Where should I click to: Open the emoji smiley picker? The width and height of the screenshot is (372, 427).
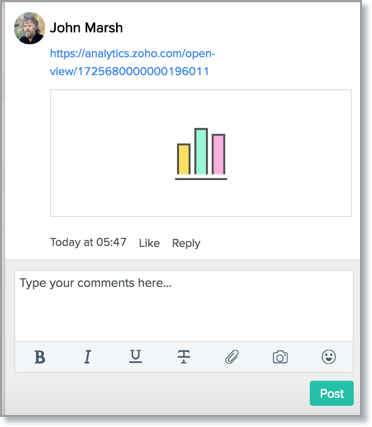click(329, 357)
